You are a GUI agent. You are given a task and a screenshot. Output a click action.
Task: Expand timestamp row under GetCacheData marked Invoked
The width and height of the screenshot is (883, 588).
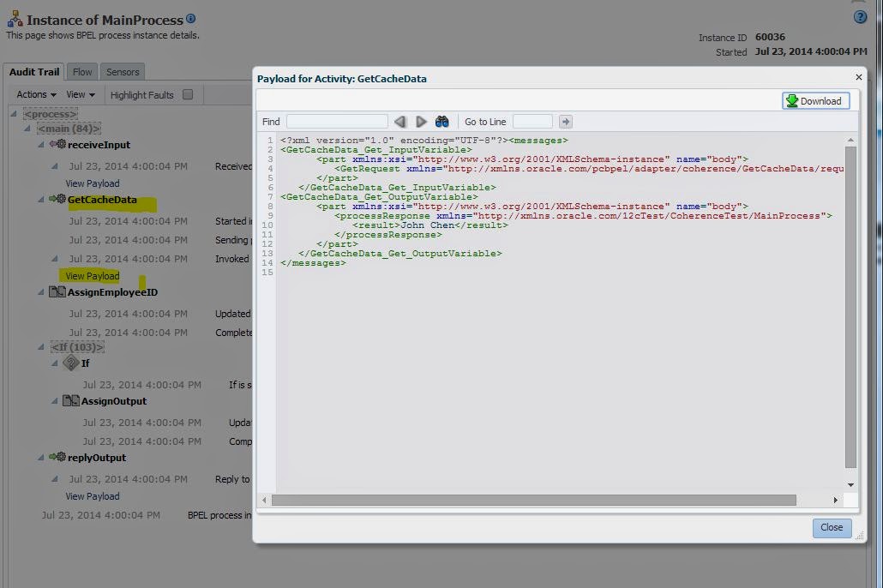coord(54,259)
